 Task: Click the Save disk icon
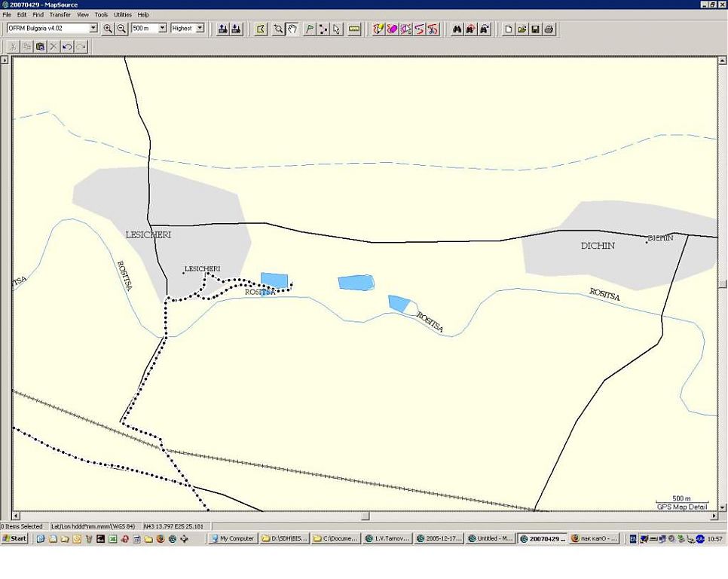coord(536,29)
